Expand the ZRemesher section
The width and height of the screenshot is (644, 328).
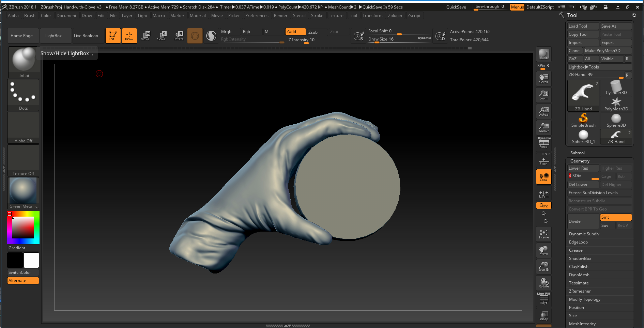(x=580, y=291)
